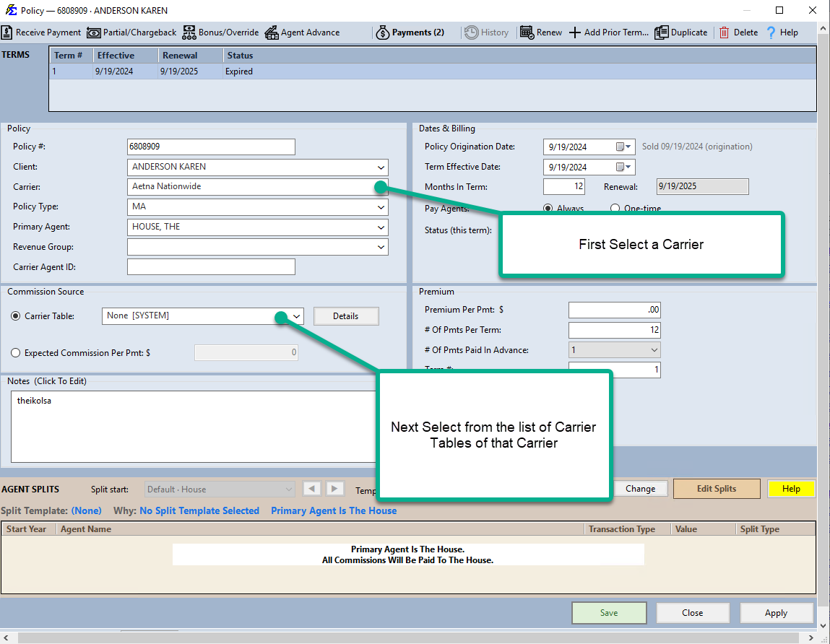Click the yellow Help button
This screenshot has height=644, width=830.
pyautogui.click(x=791, y=489)
